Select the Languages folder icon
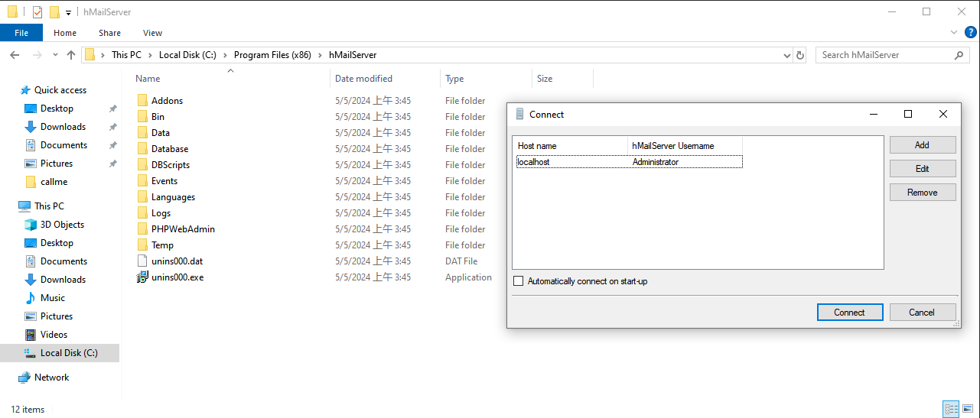The image size is (980, 418). [x=142, y=197]
